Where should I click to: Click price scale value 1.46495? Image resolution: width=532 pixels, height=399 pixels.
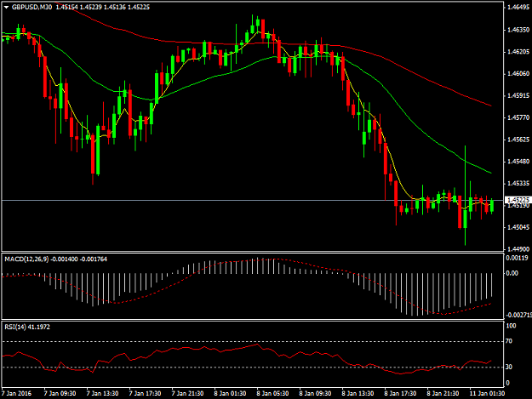tap(518, 8)
